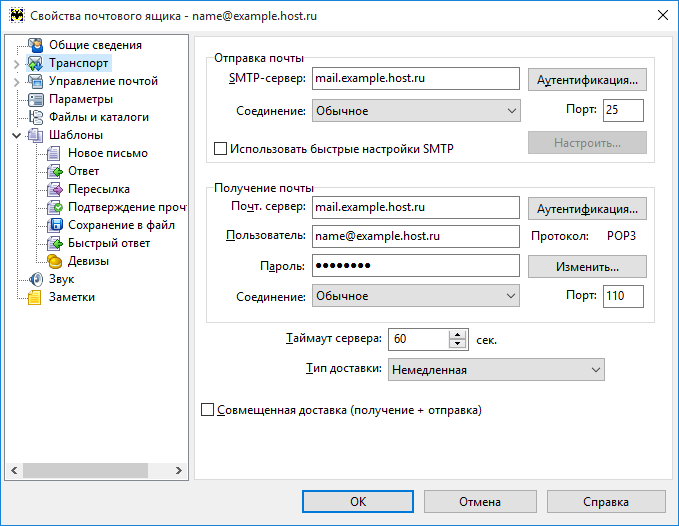The width and height of the screenshot is (679, 526).
Task: Click the Пересылка template icon
Action: coord(55,189)
